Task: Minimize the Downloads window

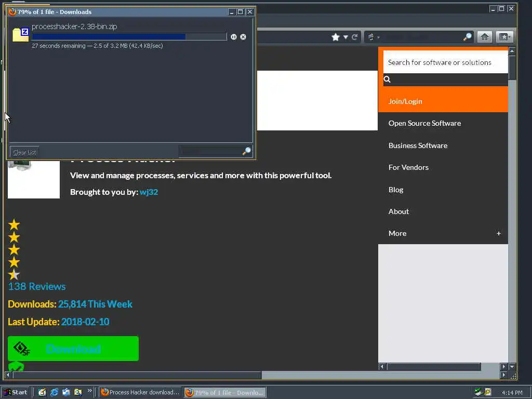Action: 231,12
